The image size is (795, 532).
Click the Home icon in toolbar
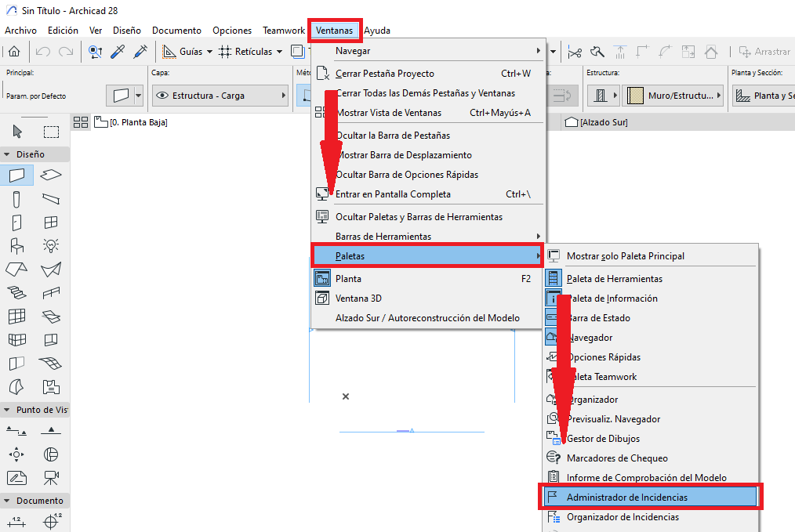[14, 52]
